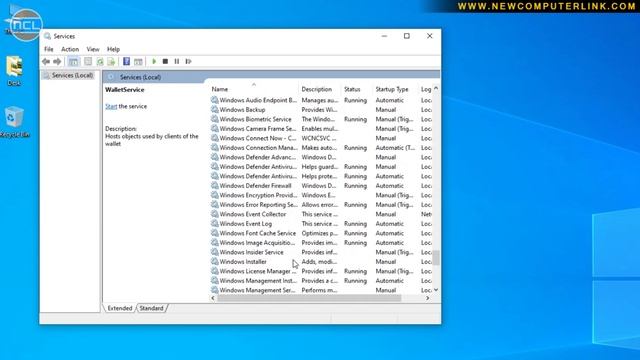Select the Windows Insider Service row
The height and width of the screenshot is (360, 640).
tap(321, 252)
